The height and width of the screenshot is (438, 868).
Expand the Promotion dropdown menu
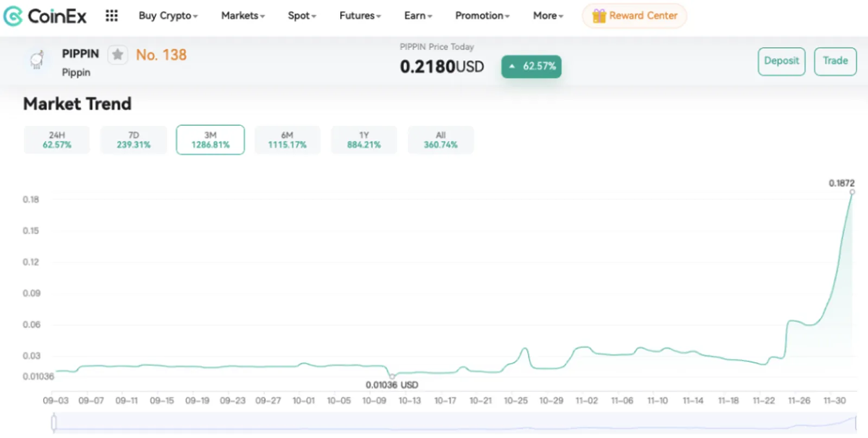482,16
